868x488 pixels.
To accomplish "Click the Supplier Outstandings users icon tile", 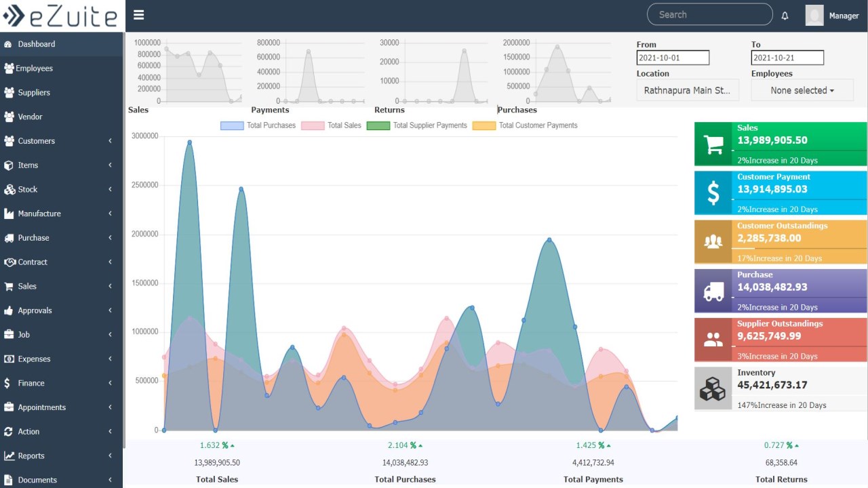I will tap(713, 340).
